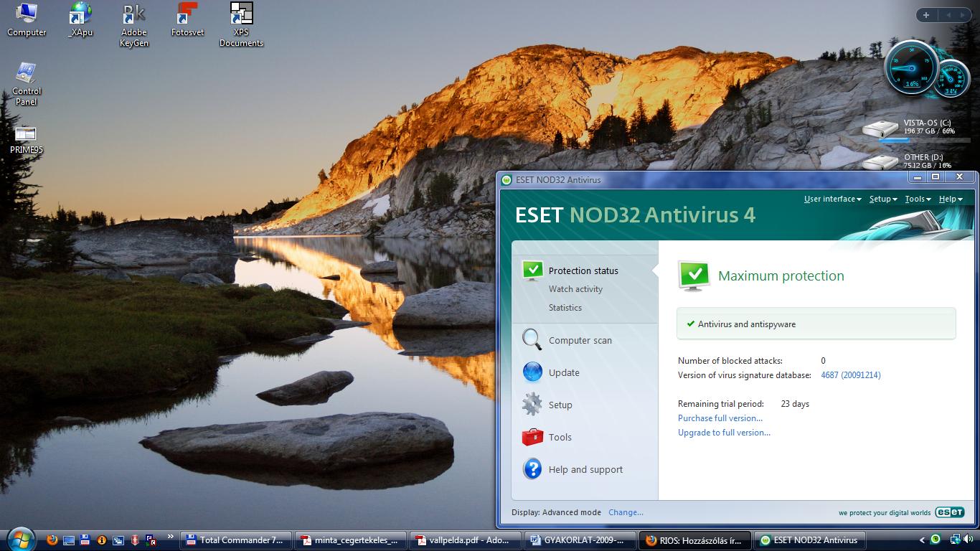Image resolution: width=980 pixels, height=551 pixels.
Task: Switch to RIOS Firefox taskbar button
Action: point(695,540)
